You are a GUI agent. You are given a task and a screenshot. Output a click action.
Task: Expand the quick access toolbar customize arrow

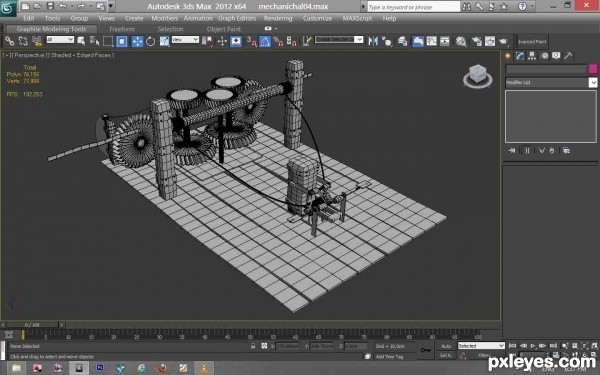(111, 6)
